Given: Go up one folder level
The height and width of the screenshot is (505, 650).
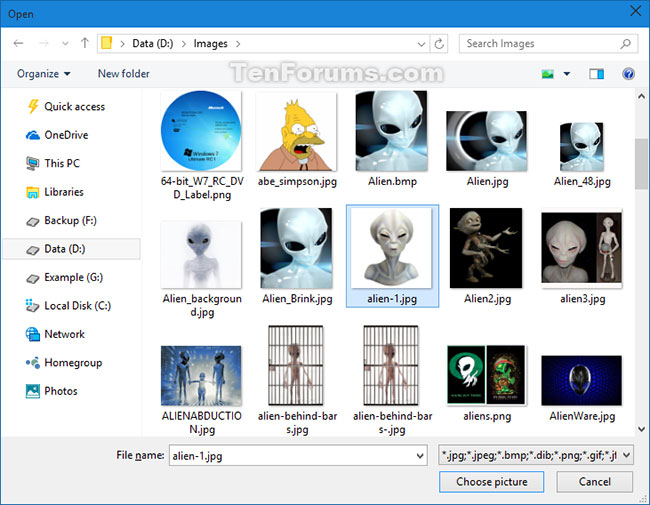Looking at the screenshot, I should pos(85,43).
